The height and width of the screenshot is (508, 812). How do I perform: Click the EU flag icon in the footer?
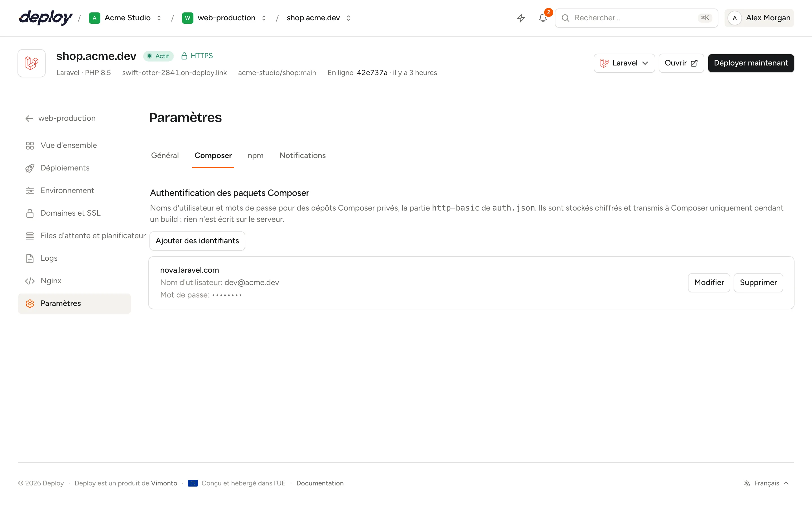(193, 483)
